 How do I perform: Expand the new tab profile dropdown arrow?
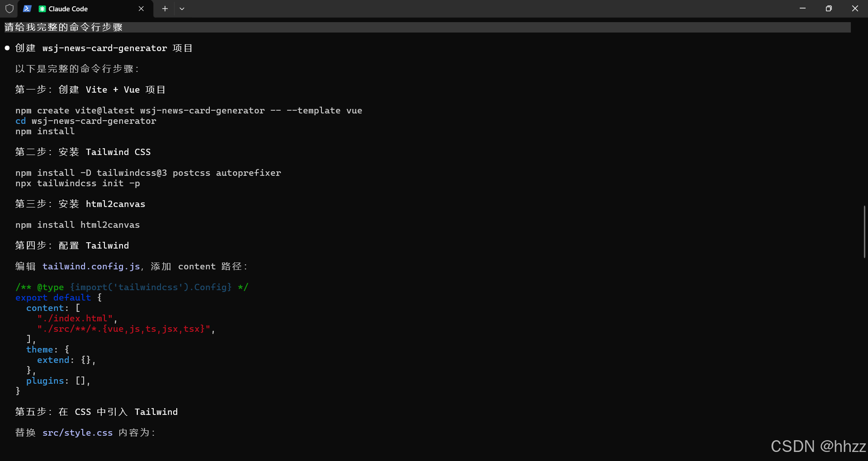(x=182, y=9)
